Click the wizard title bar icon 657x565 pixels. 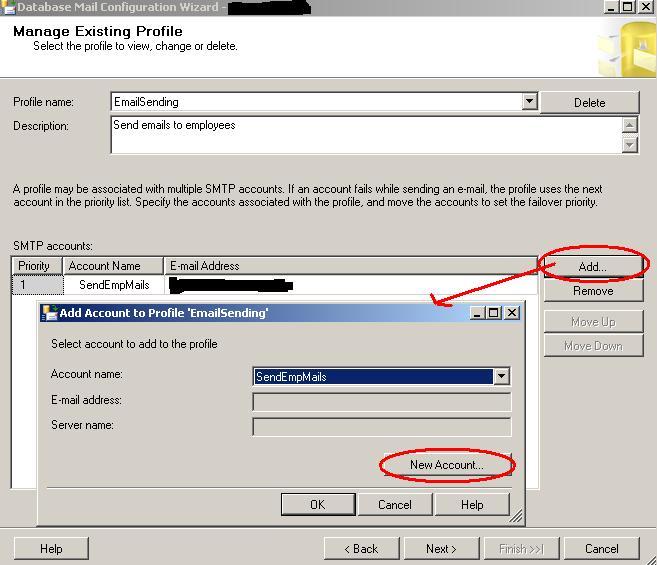(8, 7)
